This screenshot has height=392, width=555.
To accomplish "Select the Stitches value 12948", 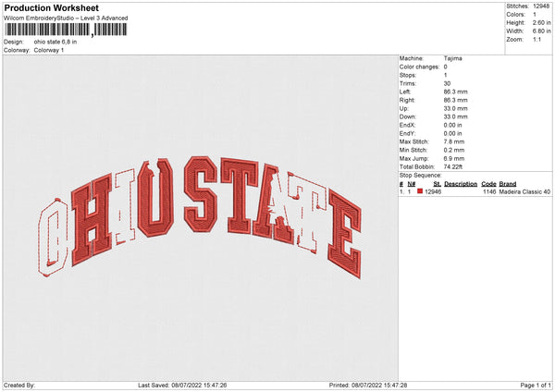I will click(x=541, y=6).
